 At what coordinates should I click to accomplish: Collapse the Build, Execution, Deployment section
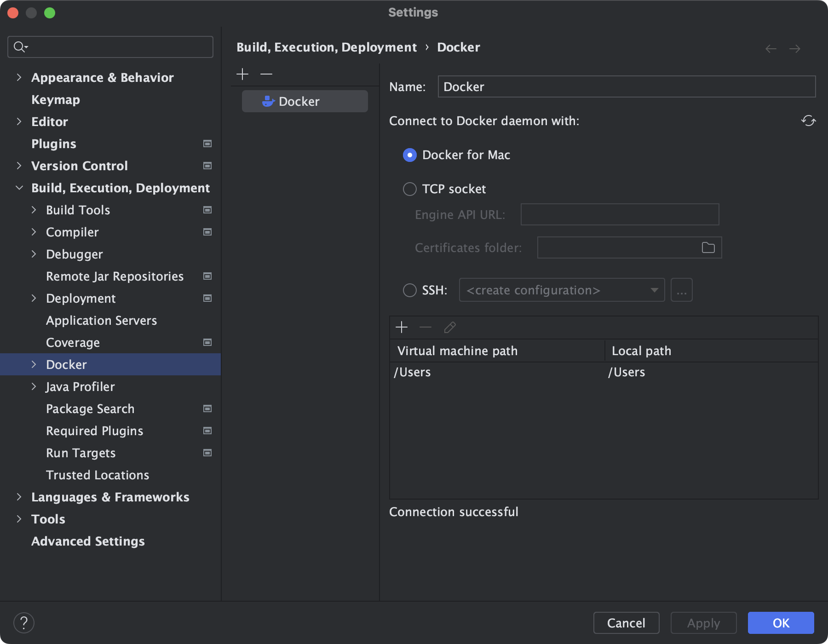19,188
